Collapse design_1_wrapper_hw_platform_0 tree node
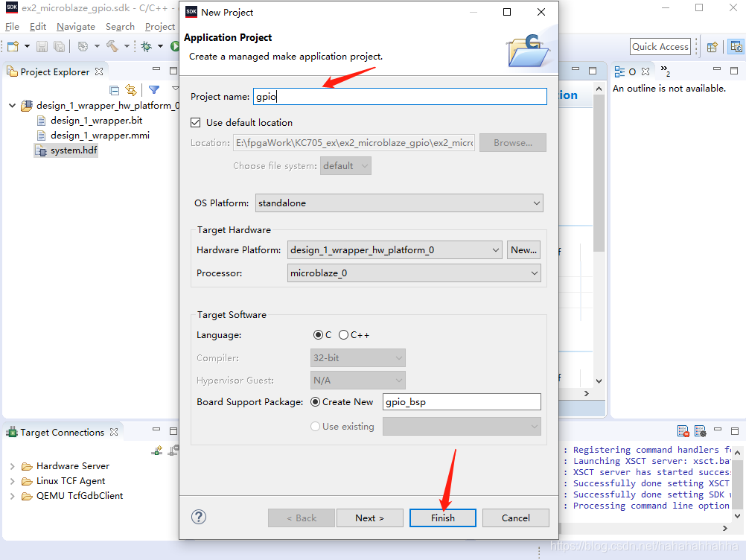 (x=13, y=106)
